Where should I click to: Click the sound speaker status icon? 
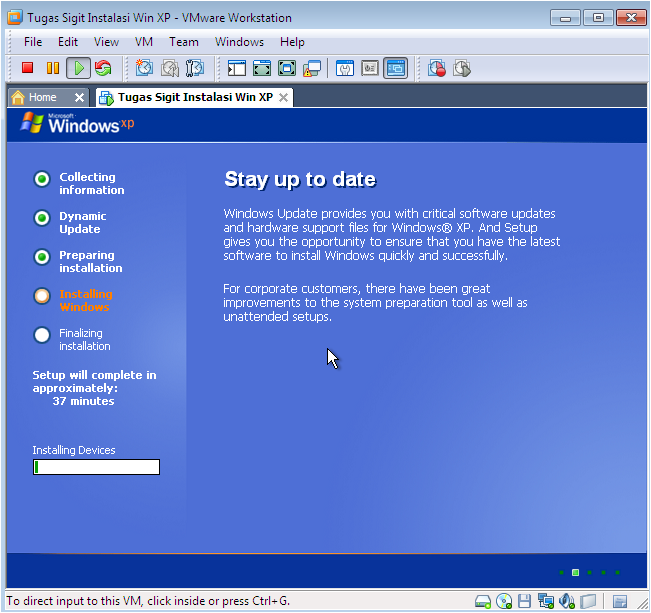point(567,601)
